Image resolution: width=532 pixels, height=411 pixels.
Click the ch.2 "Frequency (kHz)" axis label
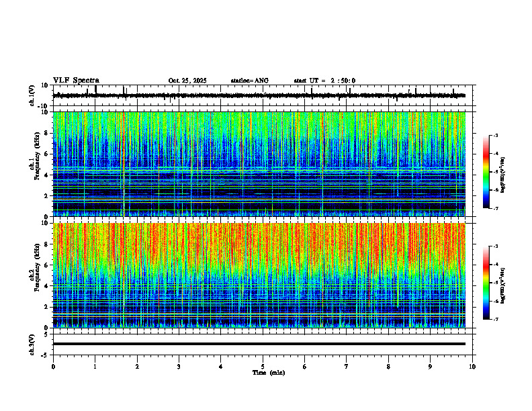click(37, 267)
